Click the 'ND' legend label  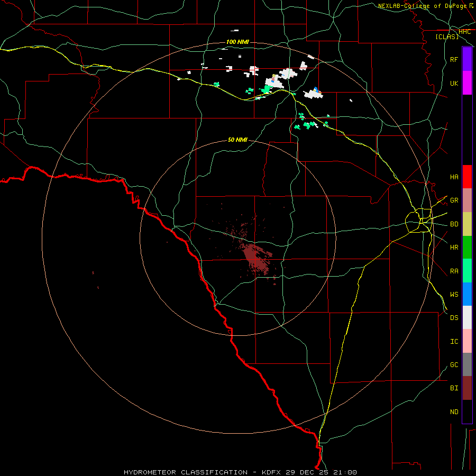pos(454,412)
